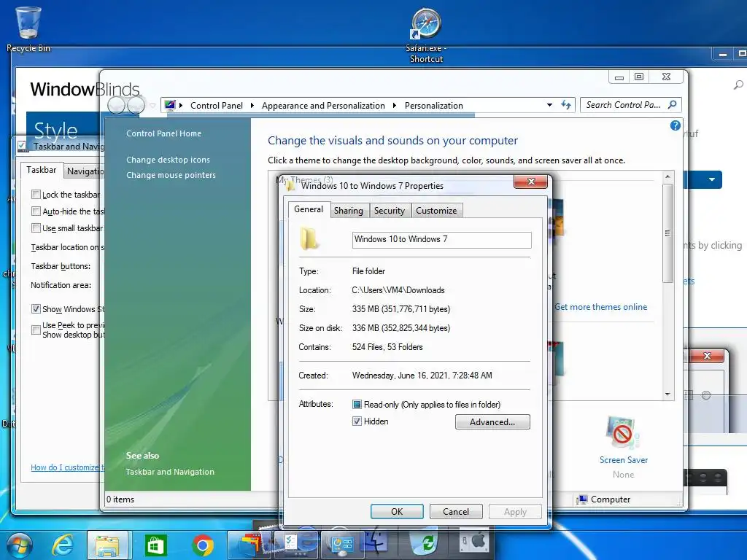Click the Windows Start orb
The image size is (747, 560).
(20, 545)
